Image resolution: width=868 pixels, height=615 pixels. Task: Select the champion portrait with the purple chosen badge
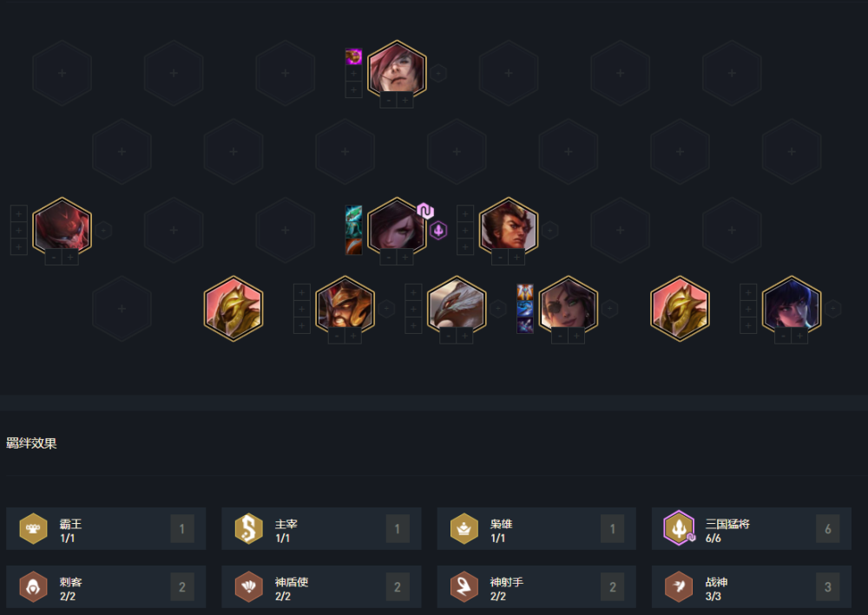click(397, 226)
